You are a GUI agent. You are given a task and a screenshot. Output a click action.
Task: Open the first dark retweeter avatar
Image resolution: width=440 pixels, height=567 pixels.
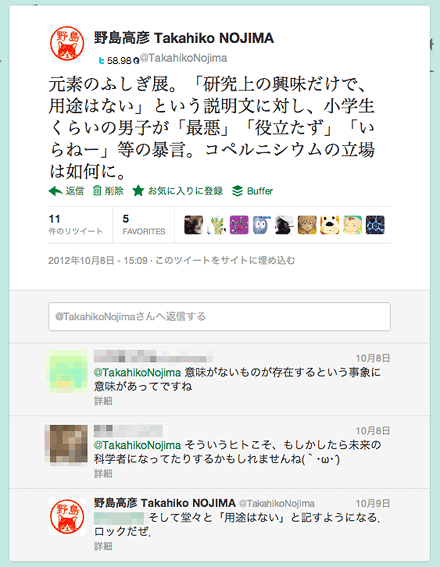(x=193, y=225)
